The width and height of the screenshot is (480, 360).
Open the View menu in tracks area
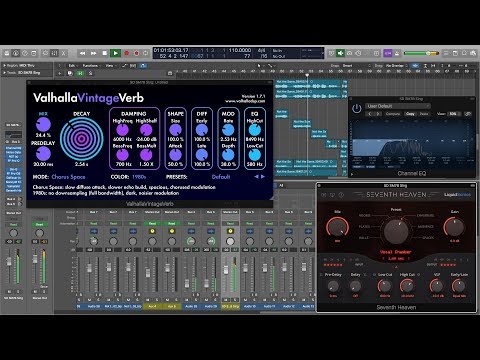[x=110, y=66]
